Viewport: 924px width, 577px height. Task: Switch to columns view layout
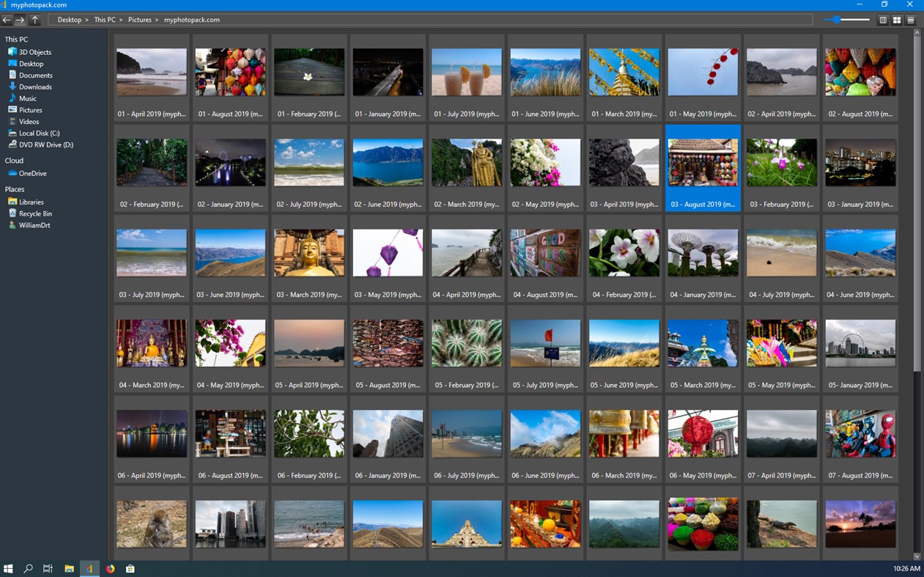click(883, 20)
